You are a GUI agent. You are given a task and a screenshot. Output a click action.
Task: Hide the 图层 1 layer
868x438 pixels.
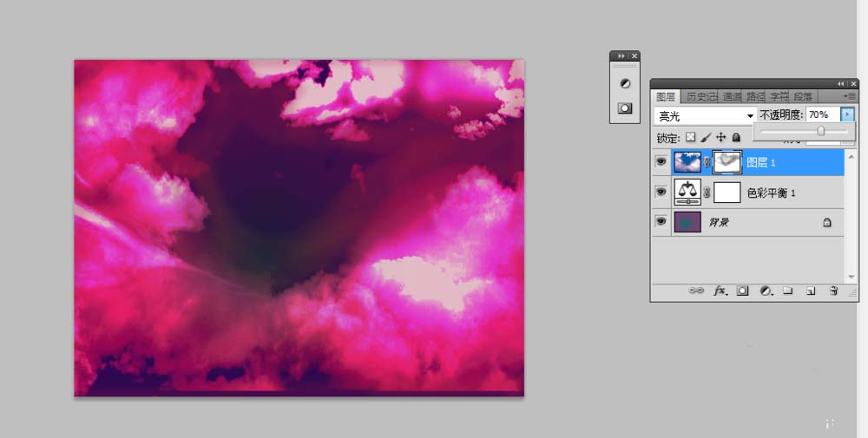tap(661, 162)
